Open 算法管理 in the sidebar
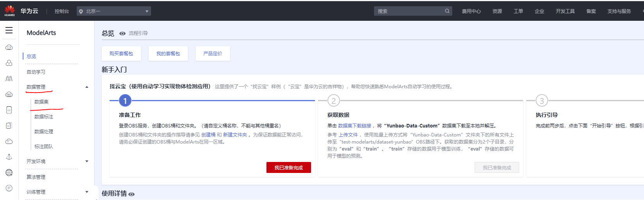644x200 pixels. [36, 177]
